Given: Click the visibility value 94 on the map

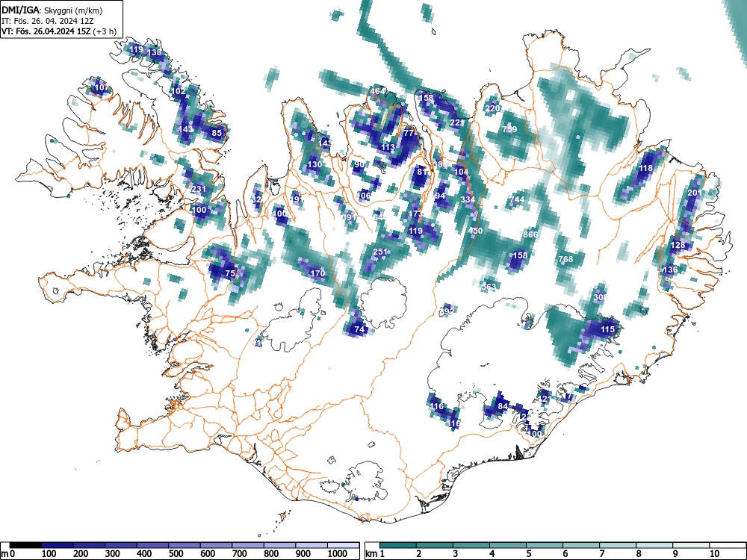Looking at the screenshot, I should click(x=440, y=196).
